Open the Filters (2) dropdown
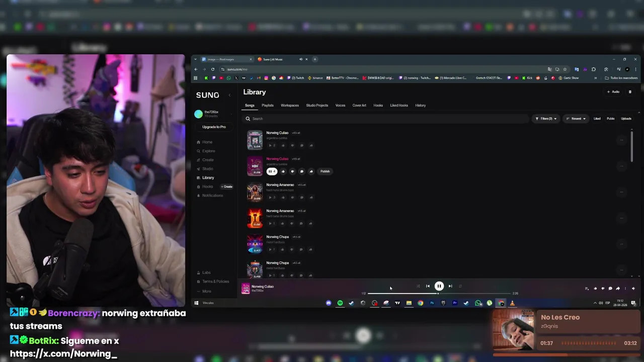The height and width of the screenshot is (362, 644). point(546,119)
